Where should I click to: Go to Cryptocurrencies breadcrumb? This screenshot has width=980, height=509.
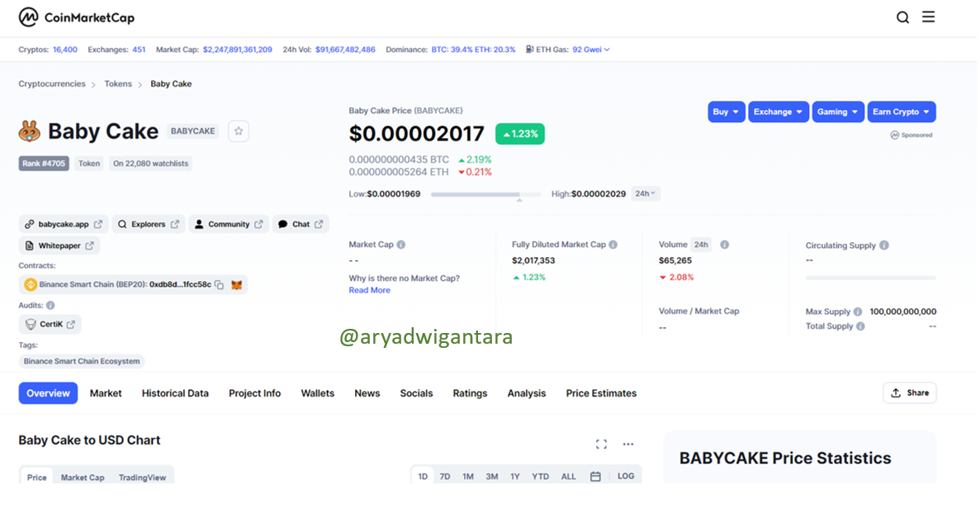pos(52,83)
